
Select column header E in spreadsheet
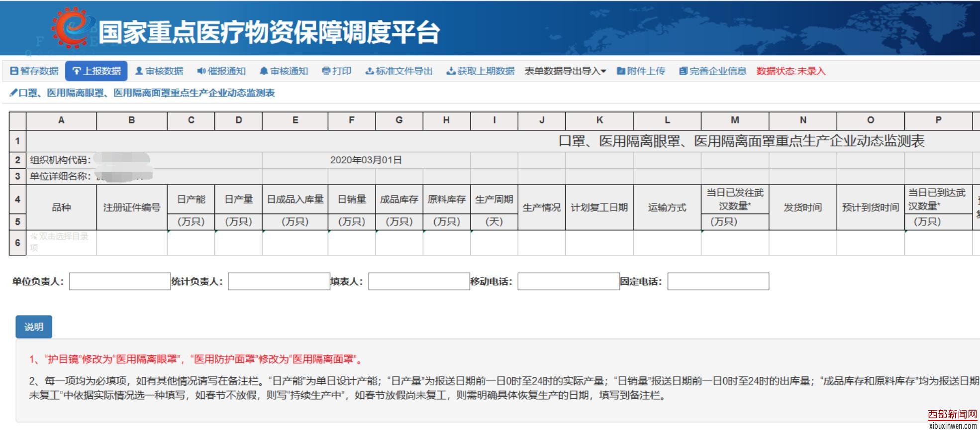coord(295,120)
